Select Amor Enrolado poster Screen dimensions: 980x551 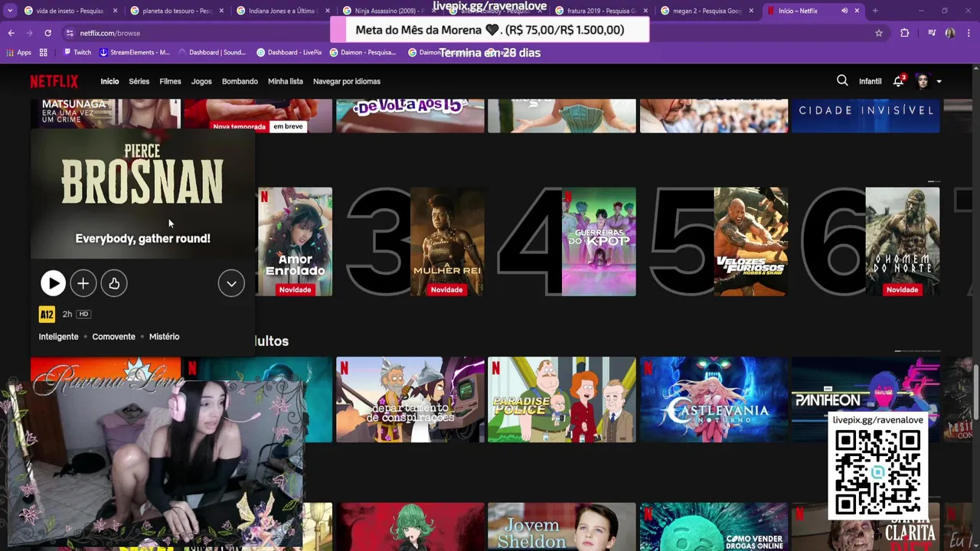(295, 242)
